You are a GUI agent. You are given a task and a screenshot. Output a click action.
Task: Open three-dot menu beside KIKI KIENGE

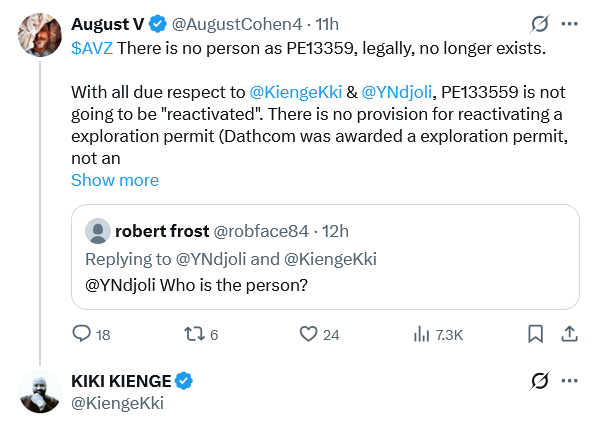tap(570, 380)
